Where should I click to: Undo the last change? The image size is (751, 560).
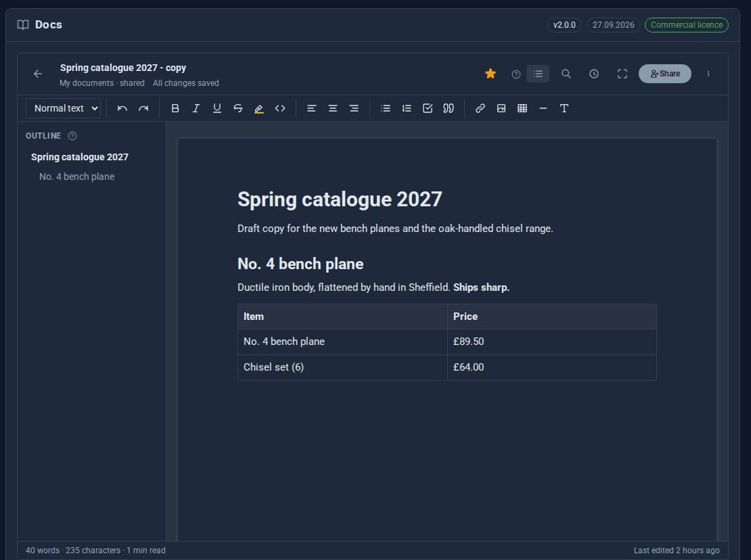pyautogui.click(x=122, y=108)
